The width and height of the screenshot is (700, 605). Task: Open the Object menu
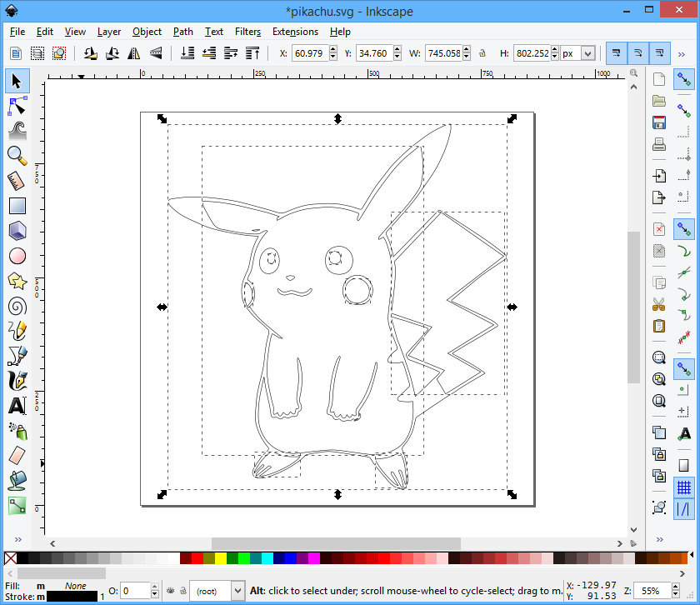[x=147, y=32]
